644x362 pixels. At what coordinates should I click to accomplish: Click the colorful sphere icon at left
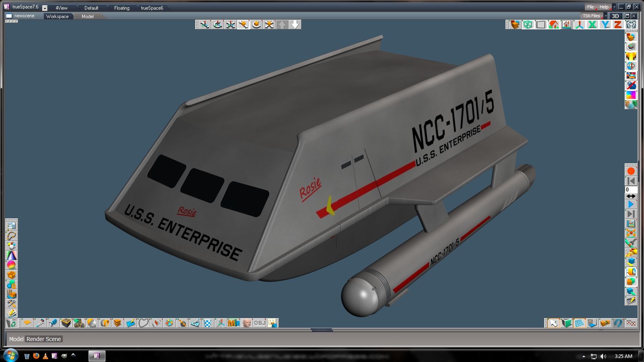pyautogui.click(x=11, y=265)
